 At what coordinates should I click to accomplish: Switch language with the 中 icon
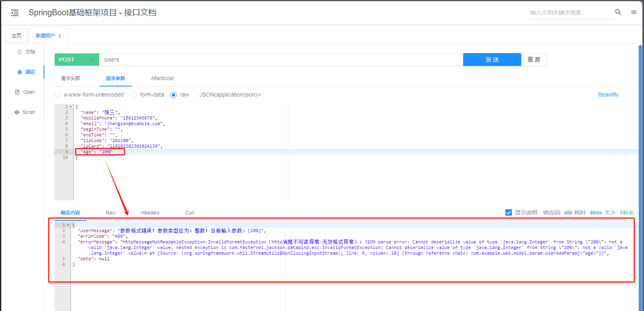[634, 12]
